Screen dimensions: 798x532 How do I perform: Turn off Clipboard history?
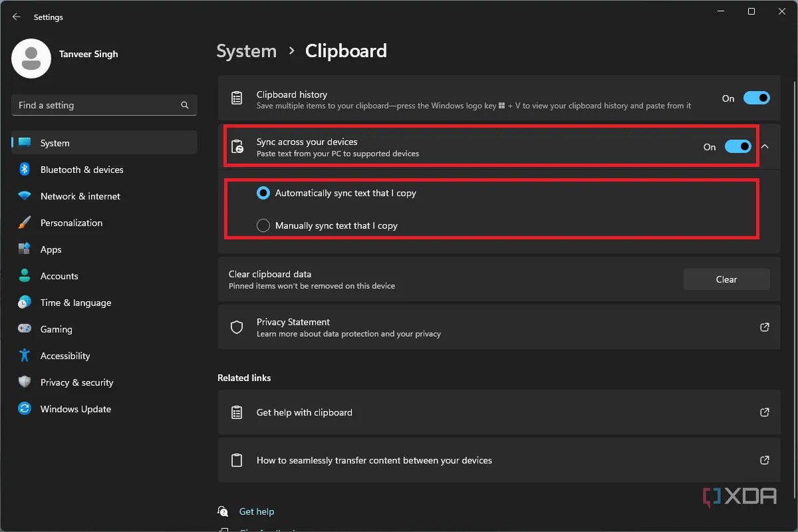(x=757, y=98)
